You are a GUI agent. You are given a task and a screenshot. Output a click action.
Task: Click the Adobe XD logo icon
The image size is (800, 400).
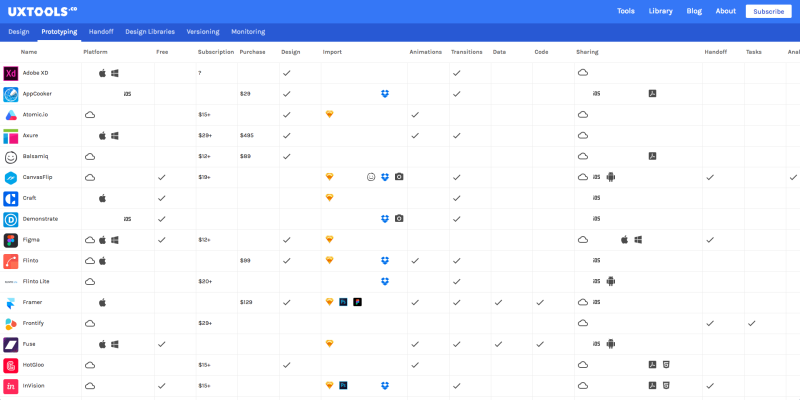11,73
